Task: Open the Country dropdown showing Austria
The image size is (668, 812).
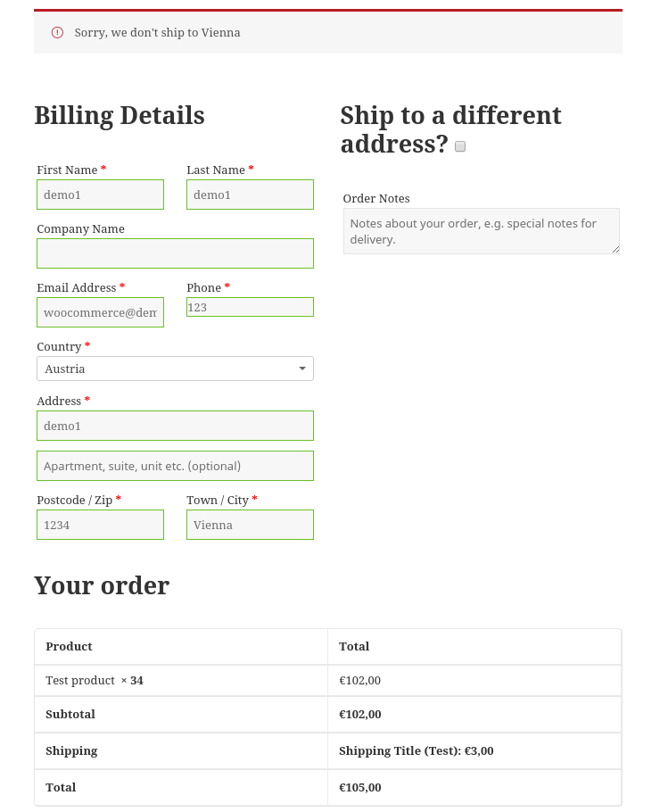Action: pyautogui.click(x=169, y=369)
